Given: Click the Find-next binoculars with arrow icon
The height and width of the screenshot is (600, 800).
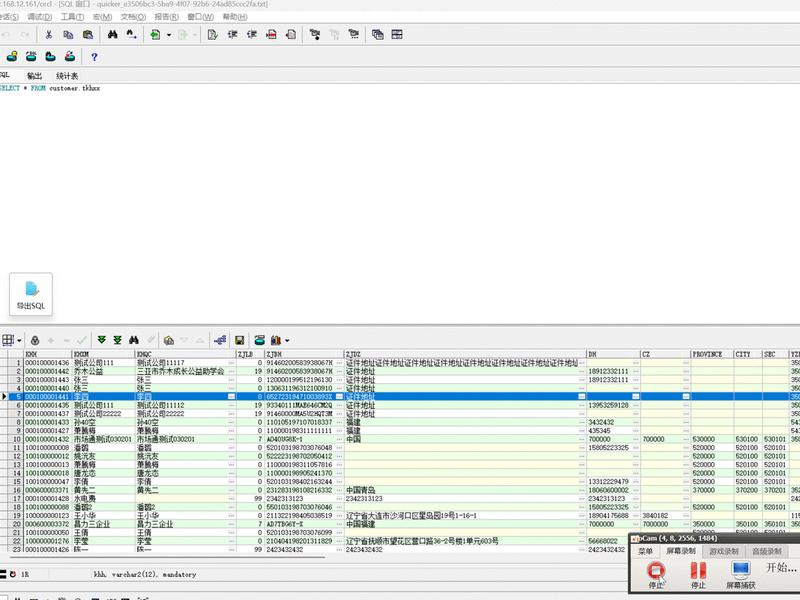Looking at the screenshot, I should tap(131, 35).
